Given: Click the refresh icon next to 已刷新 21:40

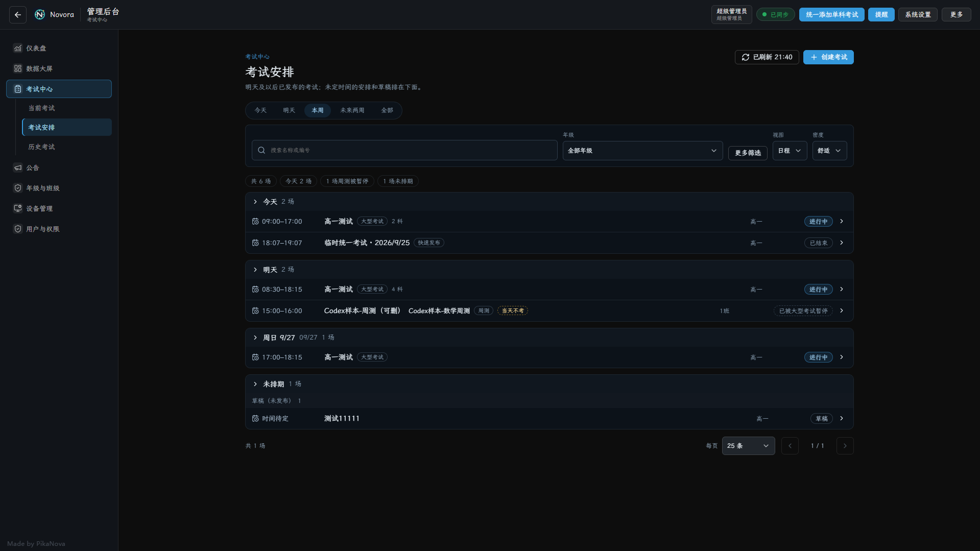Looking at the screenshot, I should pos(746,57).
